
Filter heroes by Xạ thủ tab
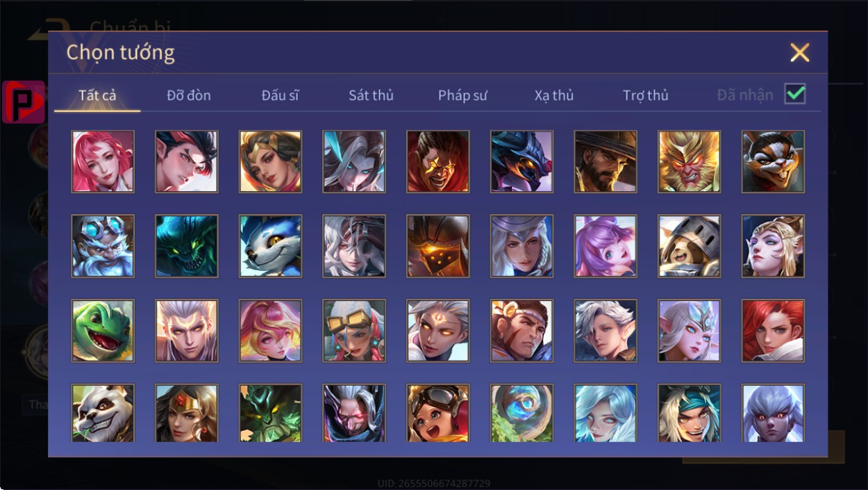pos(554,95)
